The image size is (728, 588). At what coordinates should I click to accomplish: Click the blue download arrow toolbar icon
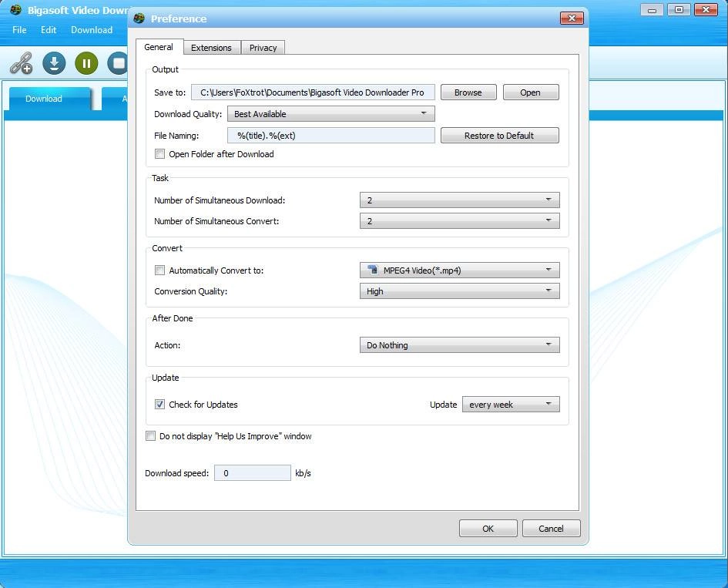[54, 63]
